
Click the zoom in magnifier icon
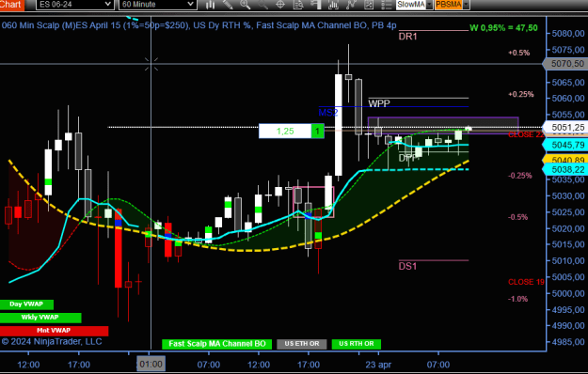pyautogui.click(x=246, y=5)
